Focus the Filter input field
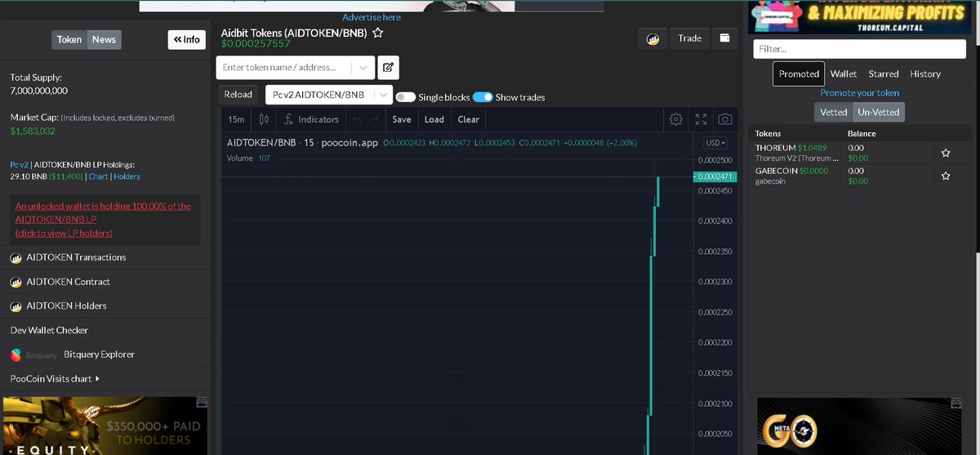The width and height of the screenshot is (980, 455). (x=859, y=49)
